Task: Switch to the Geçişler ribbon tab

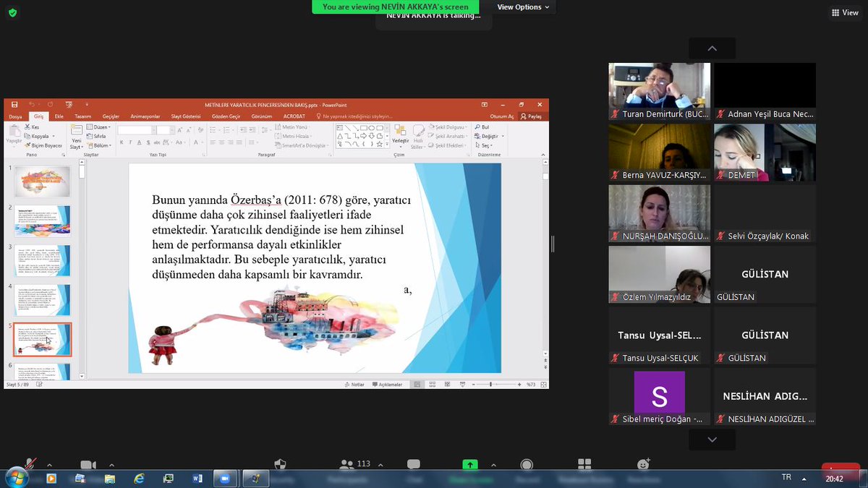Action: click(x=111, y=116)
